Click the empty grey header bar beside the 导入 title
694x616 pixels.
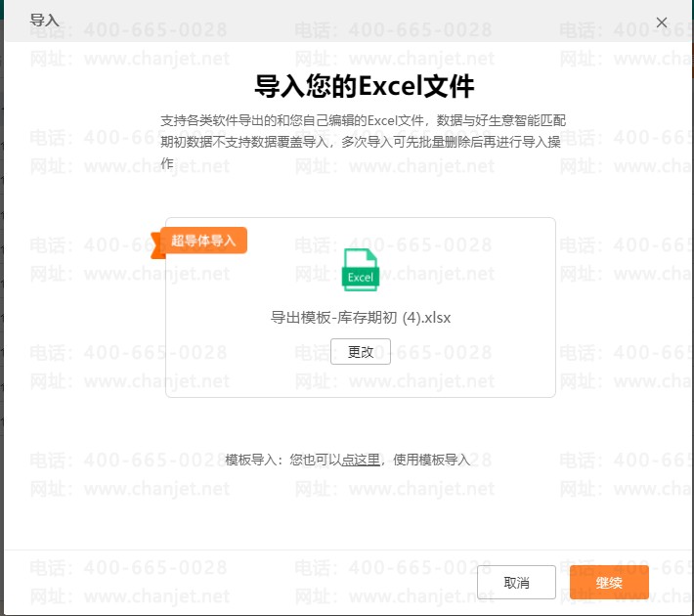pos(342,20)
